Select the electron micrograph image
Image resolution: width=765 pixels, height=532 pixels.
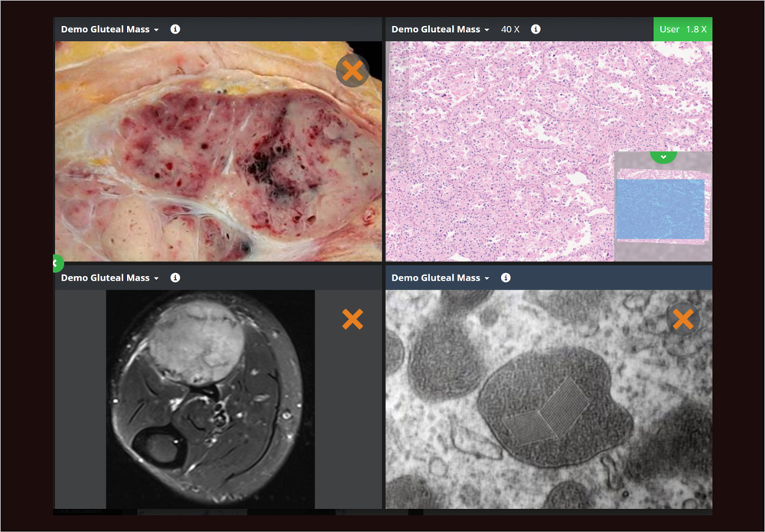(549, 399)
